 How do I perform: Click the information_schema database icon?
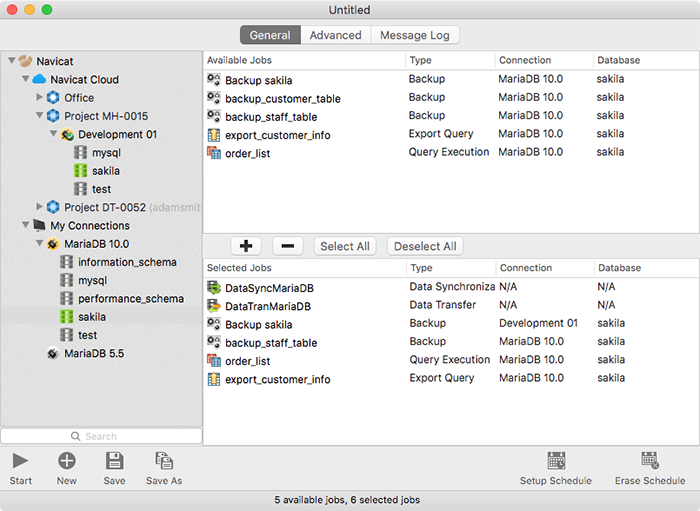click(67, 262)
